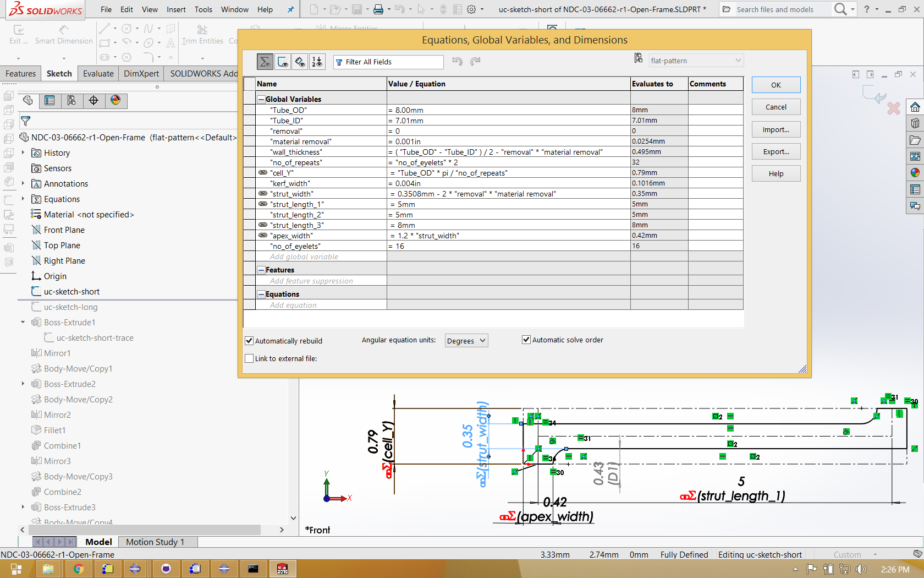Open the File menu
The height and width of the screenshot is (578, 924).
click(x=106, y=9)
